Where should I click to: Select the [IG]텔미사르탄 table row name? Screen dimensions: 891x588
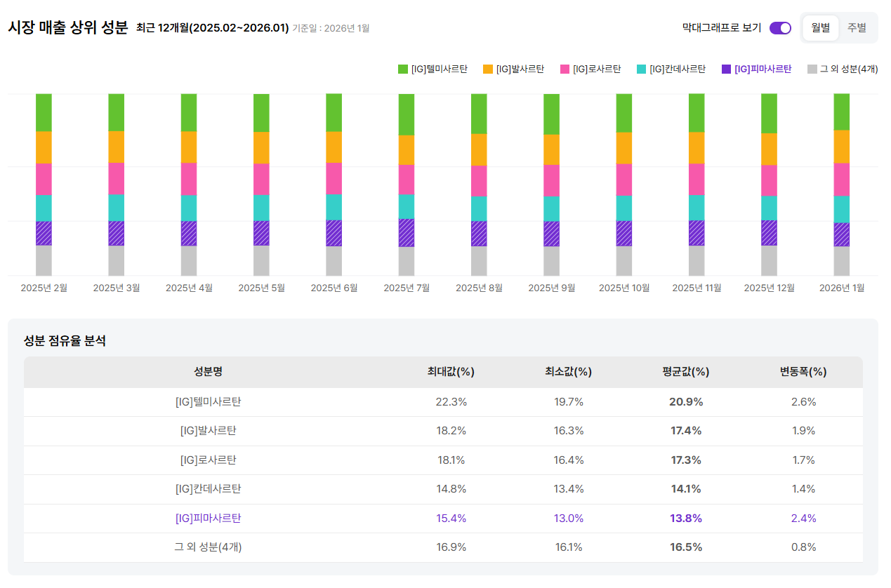tap(208, 402)
